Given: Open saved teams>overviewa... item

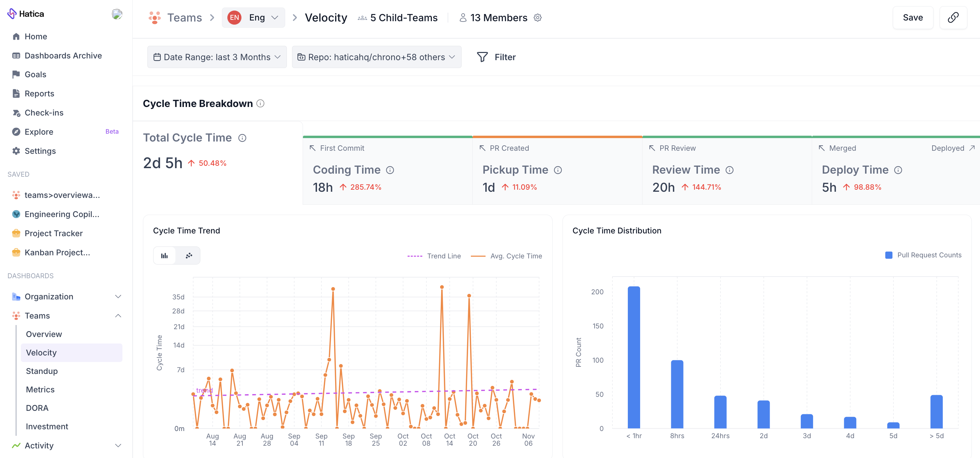Looking at the screenshot, I should pyautogui.click(x=62, y=195).
